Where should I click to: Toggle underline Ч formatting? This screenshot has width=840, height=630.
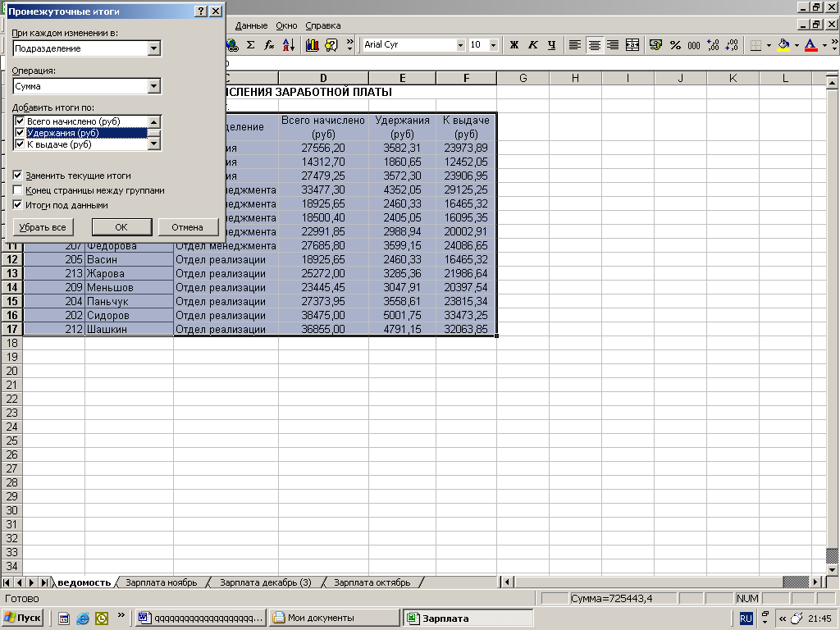(551, 45)
